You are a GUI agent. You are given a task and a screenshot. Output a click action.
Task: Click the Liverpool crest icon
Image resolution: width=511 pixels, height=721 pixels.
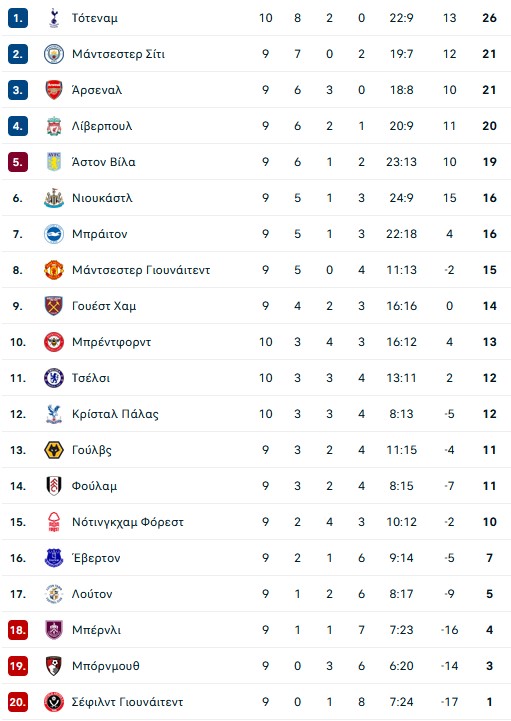[54, 126]
